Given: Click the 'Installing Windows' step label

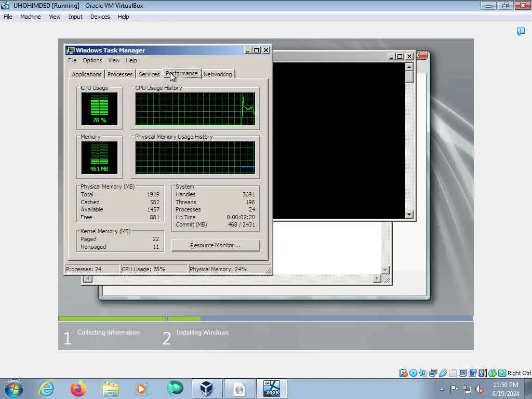Looking at the screenshot, I should point(202,332).
